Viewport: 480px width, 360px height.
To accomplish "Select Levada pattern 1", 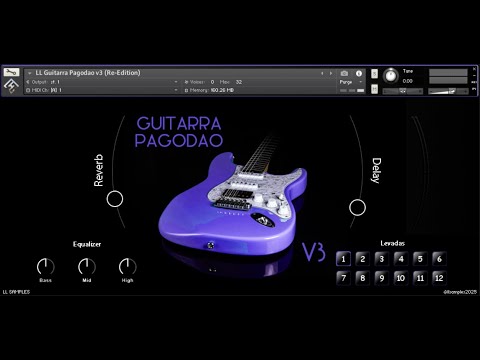I will (343, 259).
